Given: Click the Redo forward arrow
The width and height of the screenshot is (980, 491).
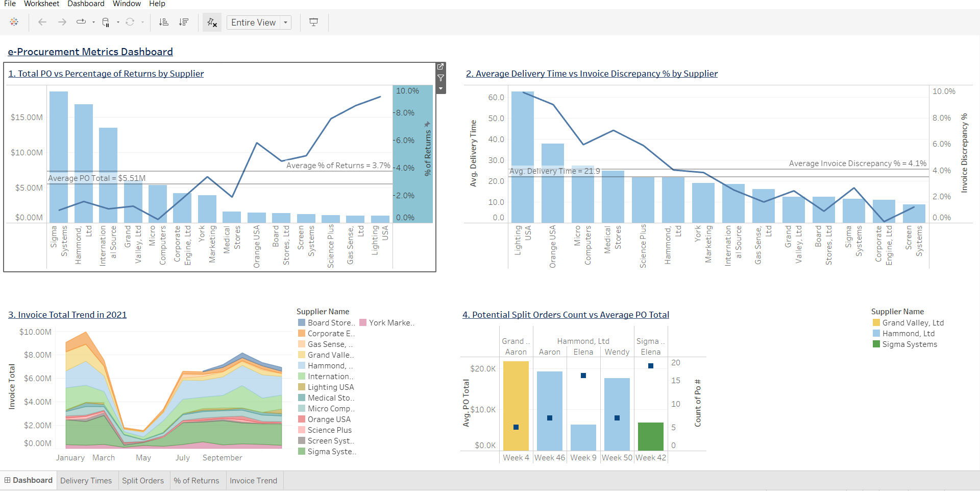Looking at the screenshot, I should 62,22.
